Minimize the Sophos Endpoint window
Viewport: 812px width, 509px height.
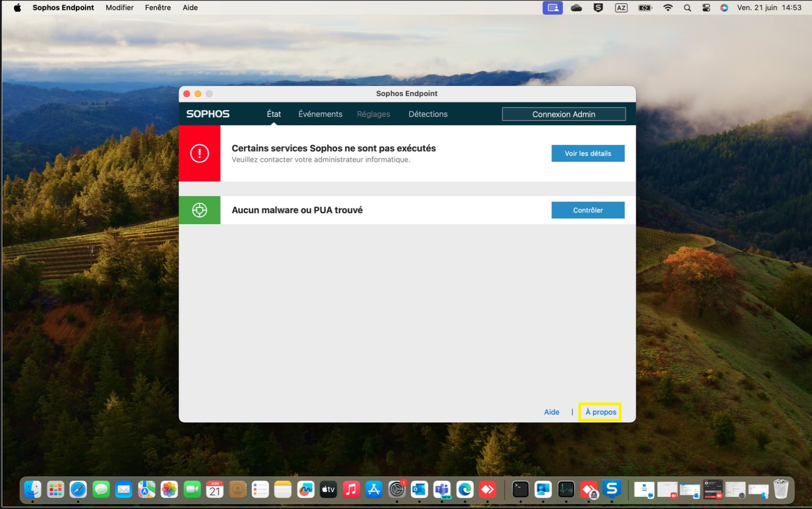pos(198,94)
